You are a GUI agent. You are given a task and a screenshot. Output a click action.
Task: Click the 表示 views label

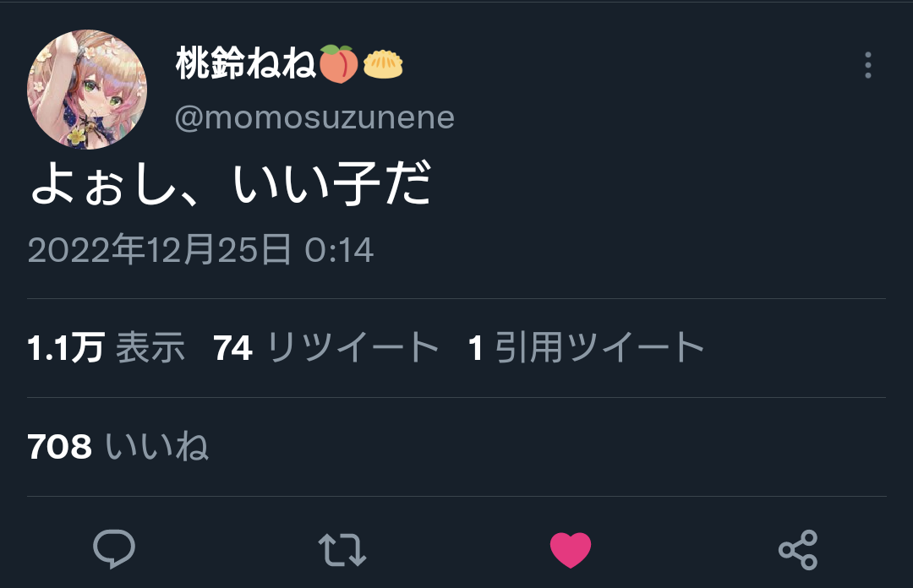[x=150, y=347]
